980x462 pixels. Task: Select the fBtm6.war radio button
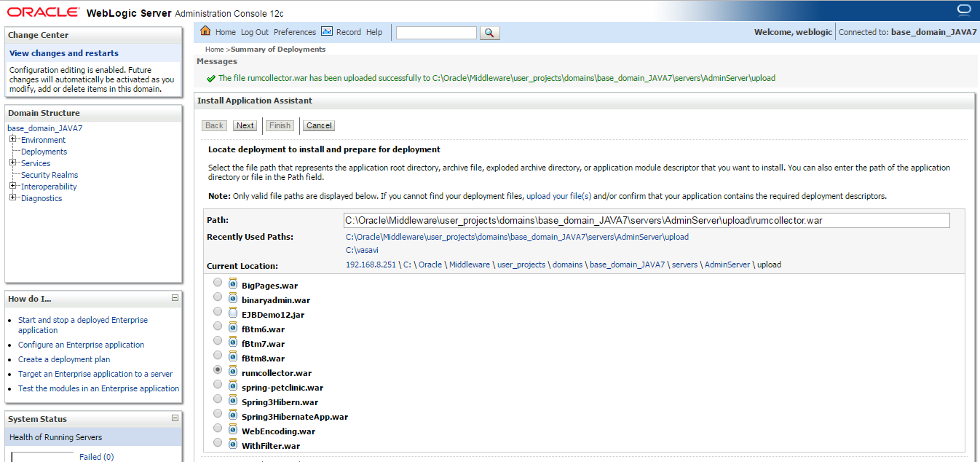point(218,326)
